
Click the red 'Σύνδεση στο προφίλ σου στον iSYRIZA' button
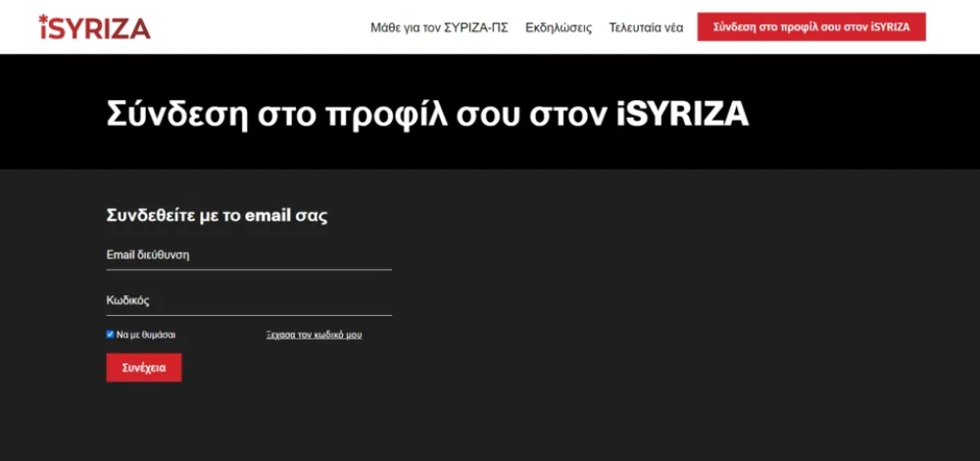tap(811, 26)
